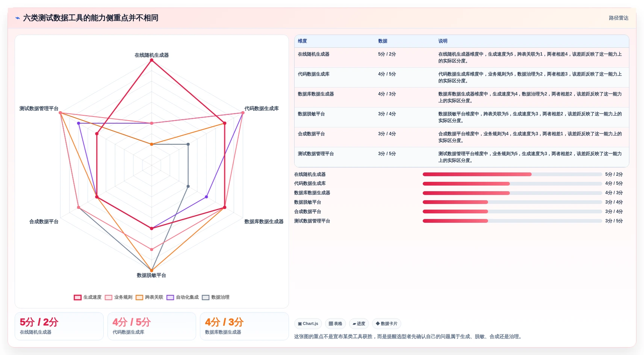The height and width of the screenshot is (355, 644).
Task: Click the footer note starting 这张图的重点
Action: (409, 337)
